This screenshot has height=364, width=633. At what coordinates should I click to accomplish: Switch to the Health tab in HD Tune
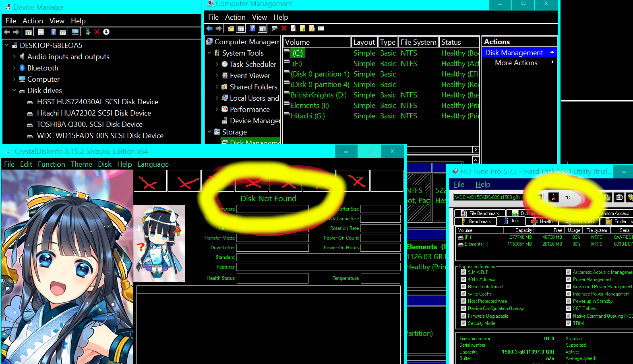(x=542, y=221)
